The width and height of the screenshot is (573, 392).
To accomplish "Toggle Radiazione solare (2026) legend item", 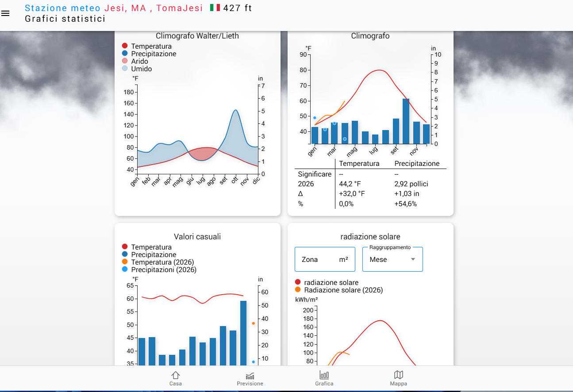I will point(298,290).
